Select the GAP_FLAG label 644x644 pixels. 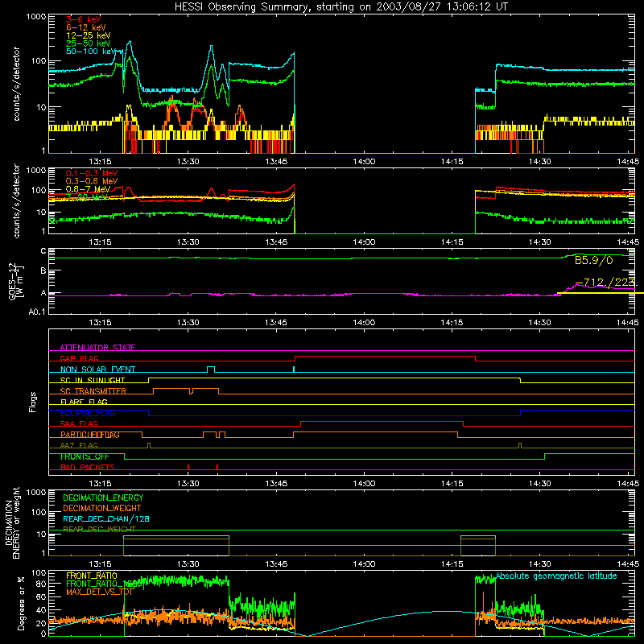pyautogui.click(x=80, y=358)
